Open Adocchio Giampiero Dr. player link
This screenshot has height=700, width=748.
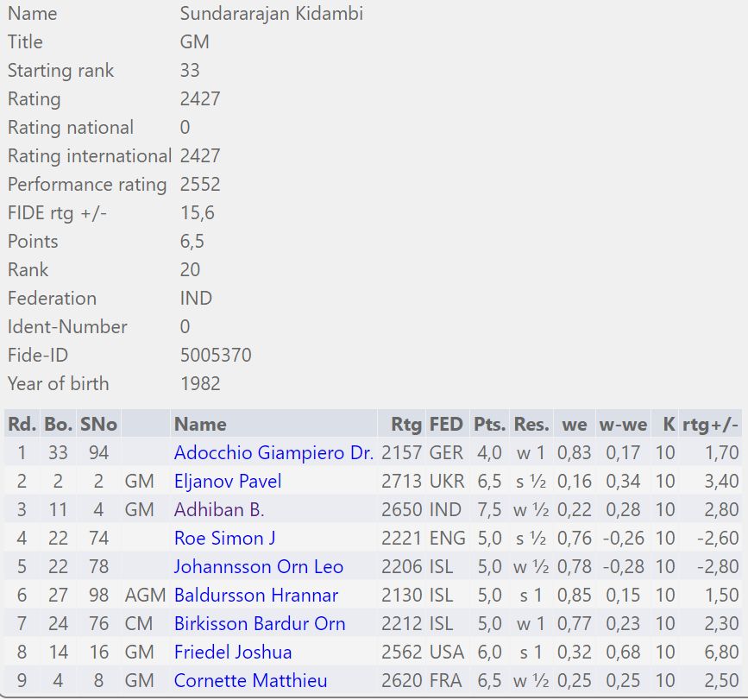click(273, 452)
